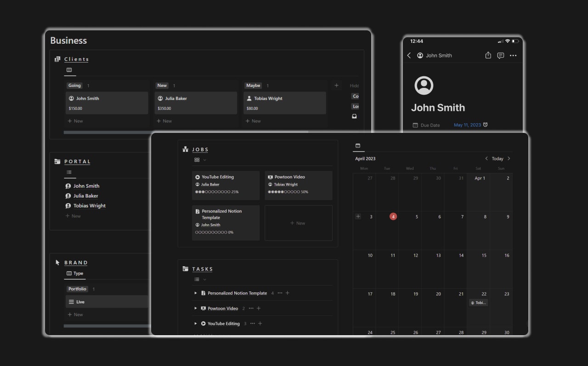Click the Clients database icon in Business window

click(57, 59)
